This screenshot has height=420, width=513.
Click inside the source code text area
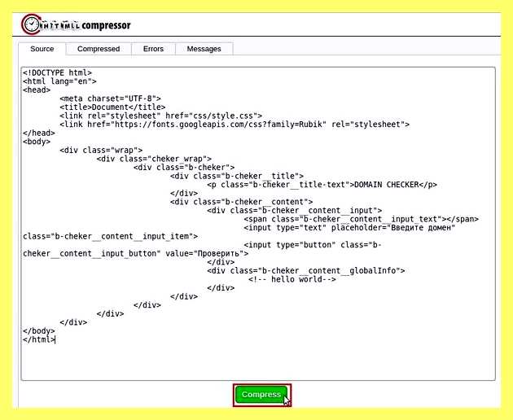click(258, 224)
